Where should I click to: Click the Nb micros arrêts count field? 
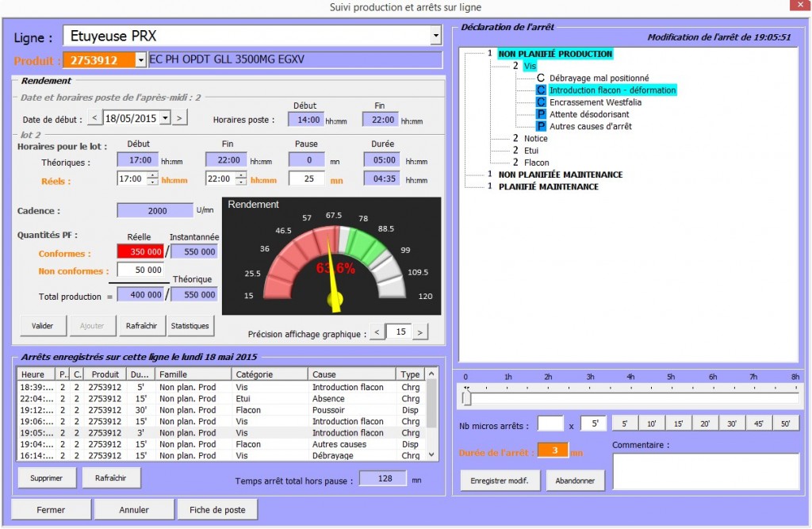coord(550,424)
